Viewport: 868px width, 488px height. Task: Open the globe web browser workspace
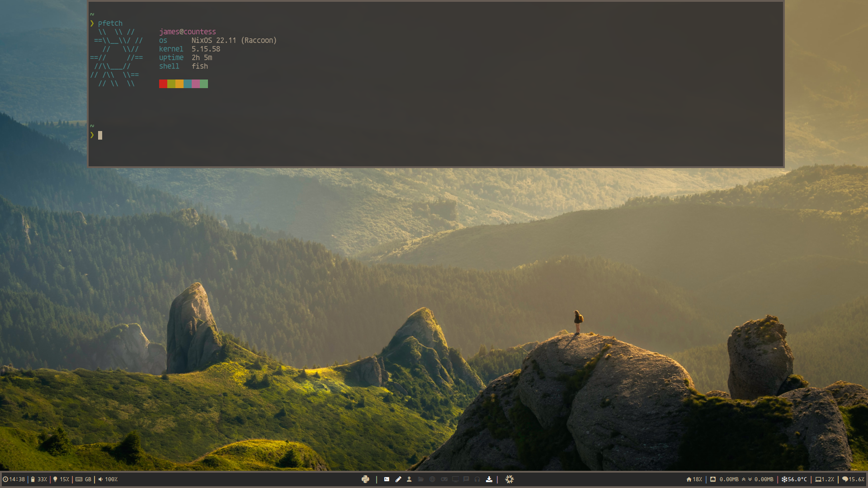tap(432, 479)
